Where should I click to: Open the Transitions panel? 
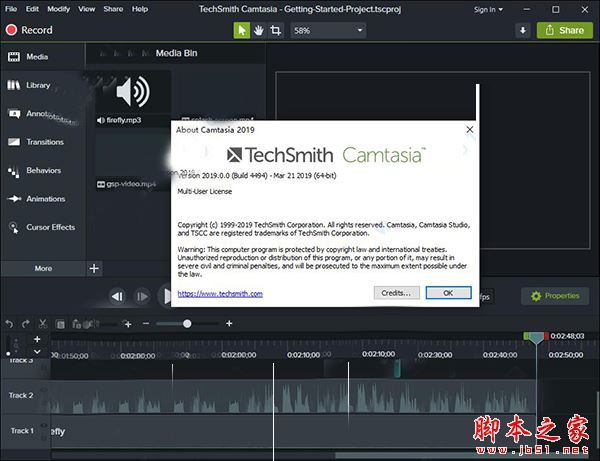point(40,142)
